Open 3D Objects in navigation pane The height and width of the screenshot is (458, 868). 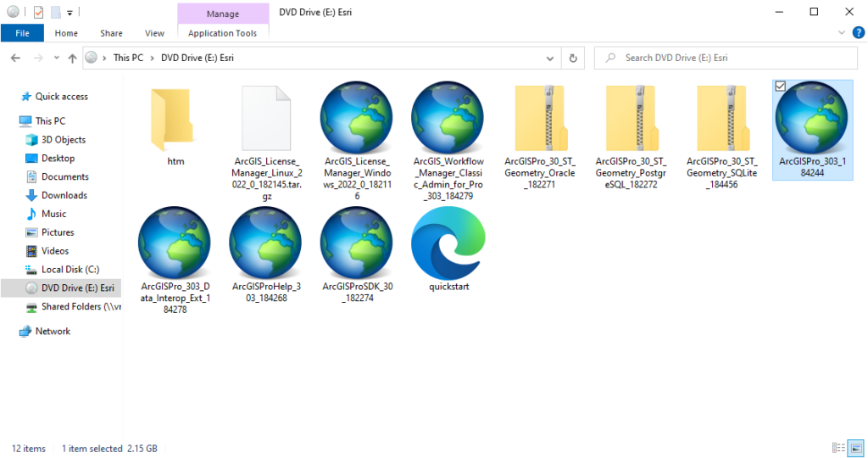[x=63, y=140]
